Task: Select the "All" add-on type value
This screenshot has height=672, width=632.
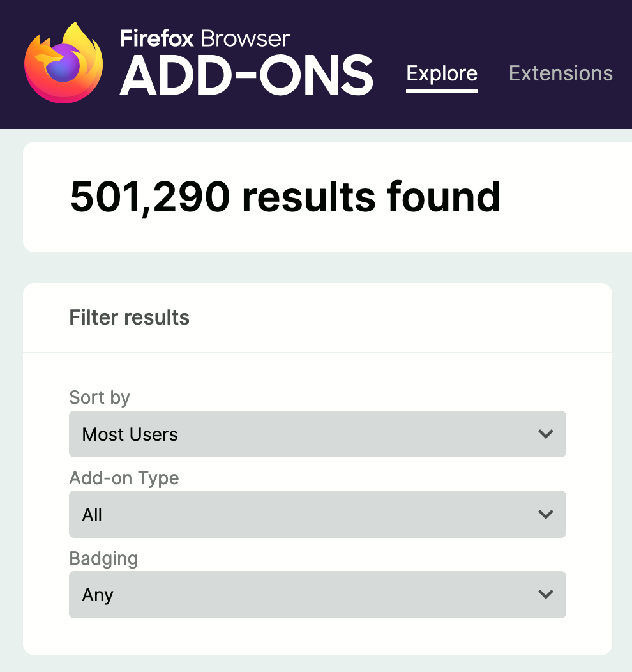Action: pos(93,515)
